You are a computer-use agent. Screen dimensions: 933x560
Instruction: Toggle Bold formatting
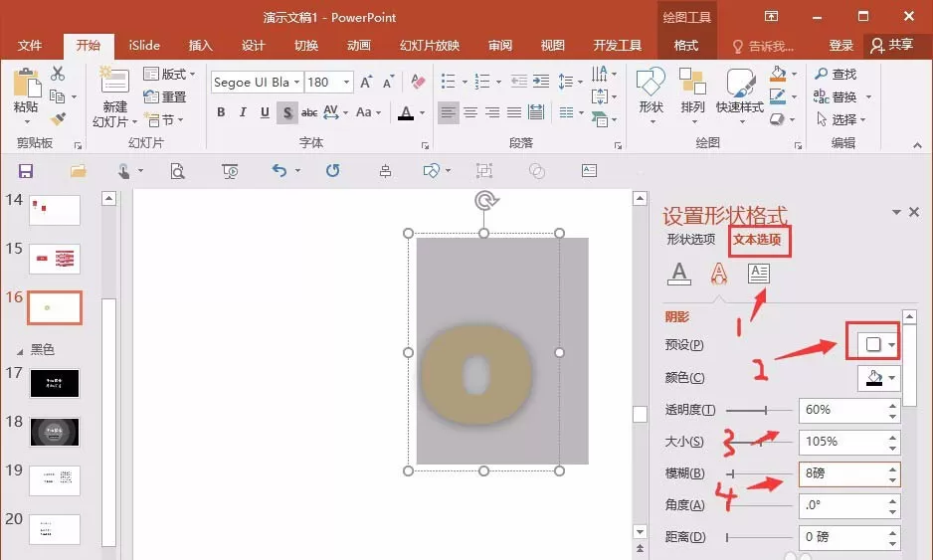(221, 111)
